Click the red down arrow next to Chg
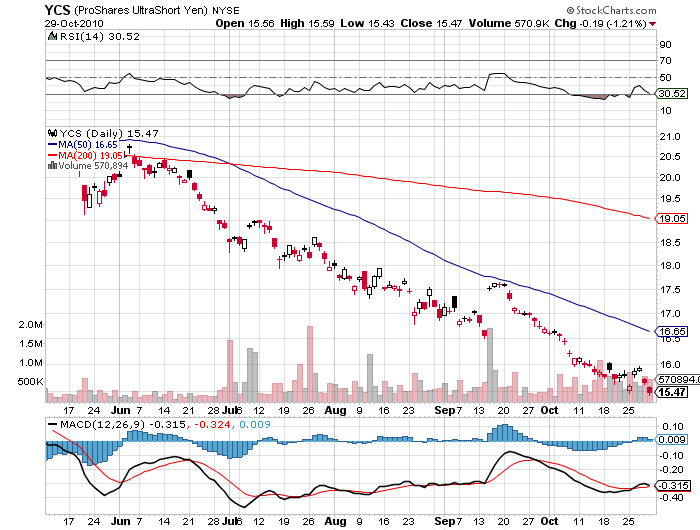The image size is (700, 530). (x=653, y=24)
